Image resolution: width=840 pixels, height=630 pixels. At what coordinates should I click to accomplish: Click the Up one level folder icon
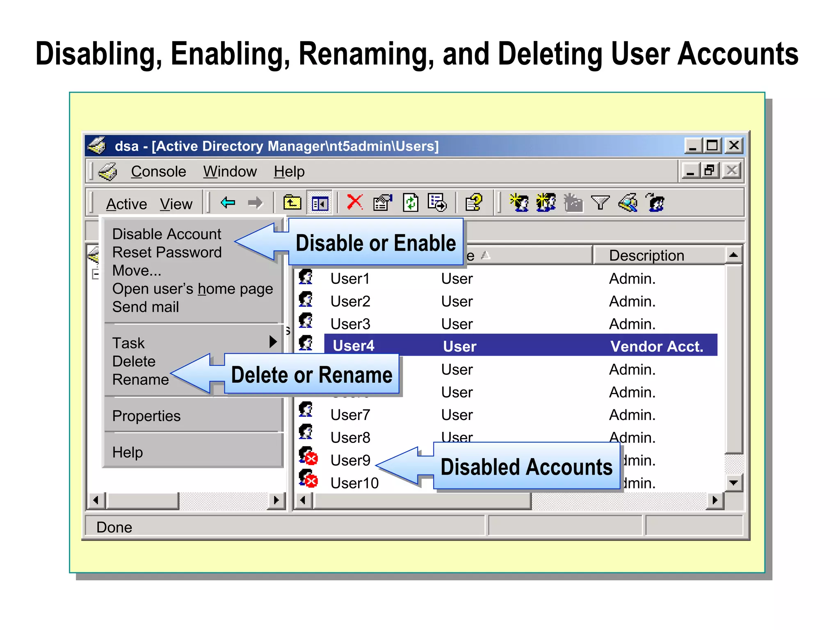click(x=292, y=203)
